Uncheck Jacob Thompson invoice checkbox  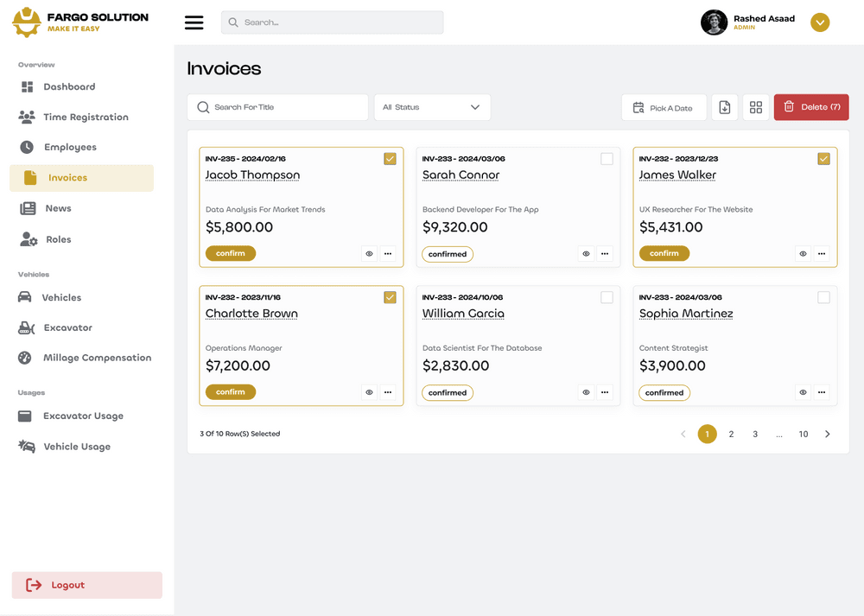tap(390, 159)
